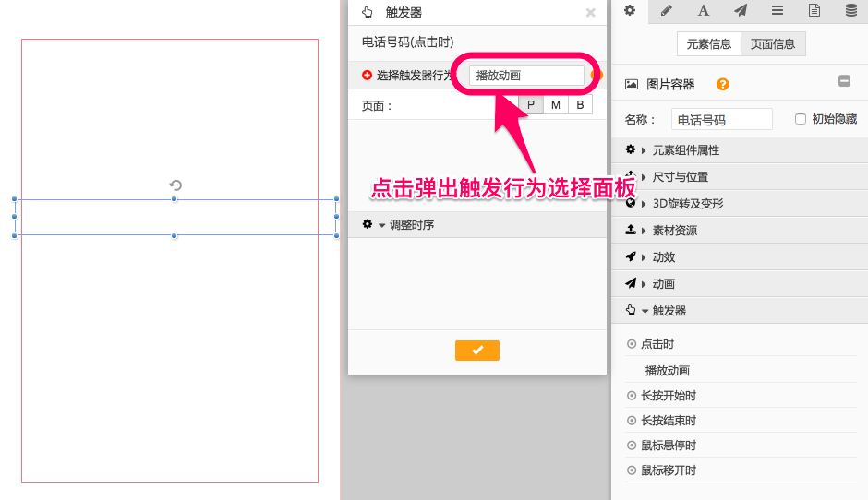Confirm with the orange checkmark button
This screenshot has height=500, width=868.
(477, 351)
